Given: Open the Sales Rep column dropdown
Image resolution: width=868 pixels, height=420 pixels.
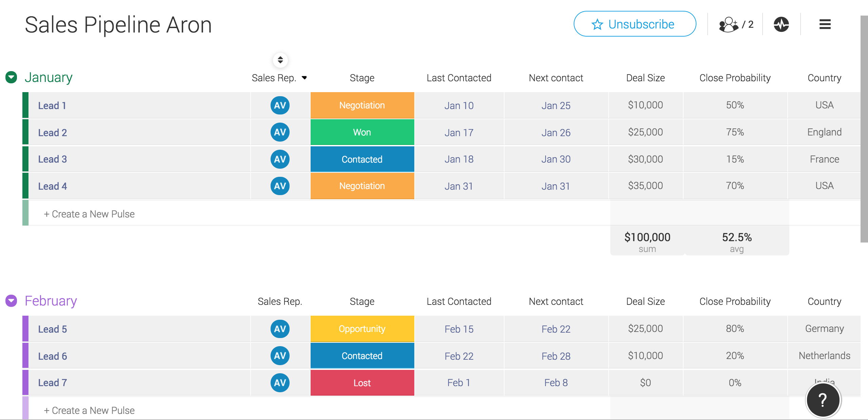Looking at the screenshot, I should (x=304, y=78).
